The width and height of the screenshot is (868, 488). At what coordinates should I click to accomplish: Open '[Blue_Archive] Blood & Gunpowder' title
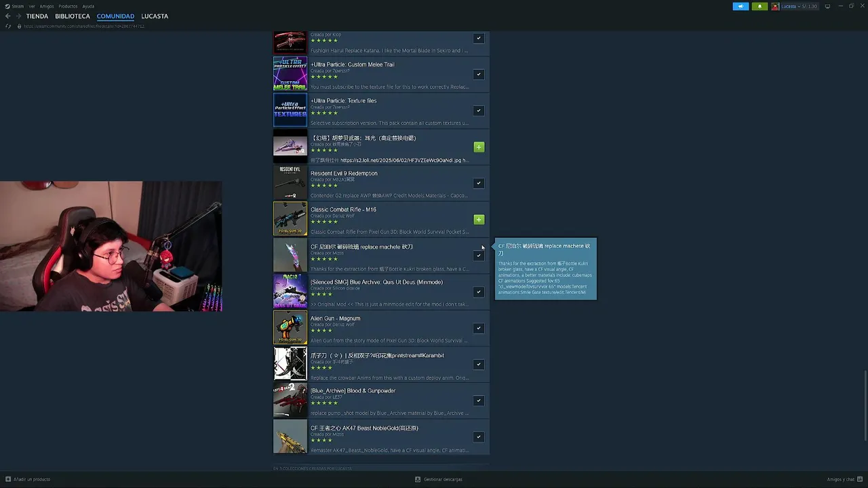(353, 391)
